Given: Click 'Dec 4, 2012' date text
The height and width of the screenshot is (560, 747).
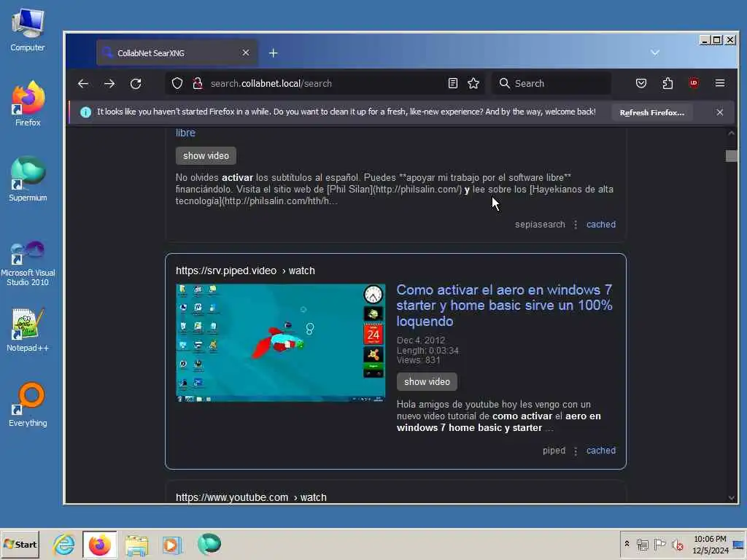Looking at the screenshot, I should tap(421, 341).
